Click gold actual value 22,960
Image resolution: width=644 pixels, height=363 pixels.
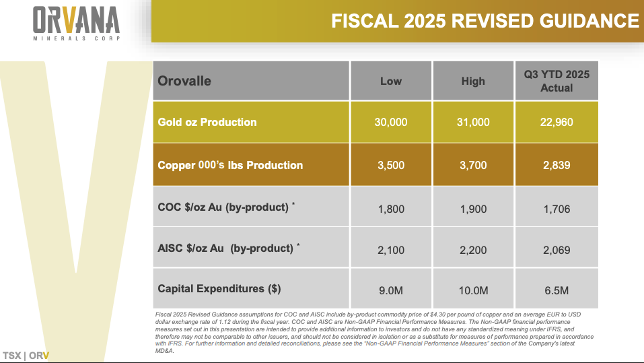click(557, 122)
